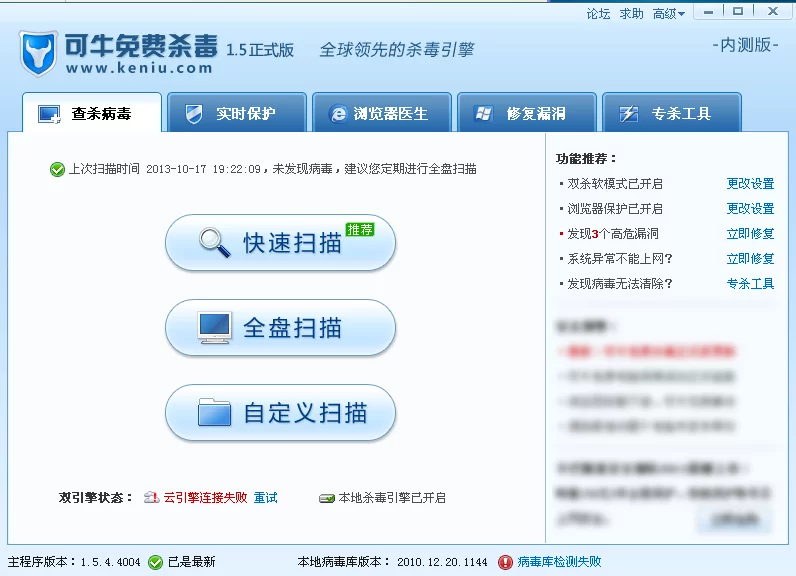Click the virus database version 2010.12.20.1144
796x576 pixels.
[x=442, y=562]
